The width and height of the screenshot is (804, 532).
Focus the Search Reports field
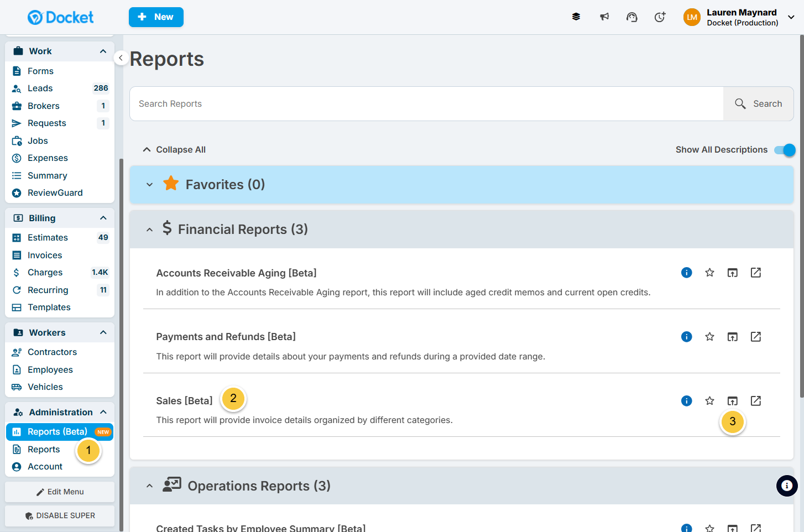pyautogui.click(x=426, y=103)
